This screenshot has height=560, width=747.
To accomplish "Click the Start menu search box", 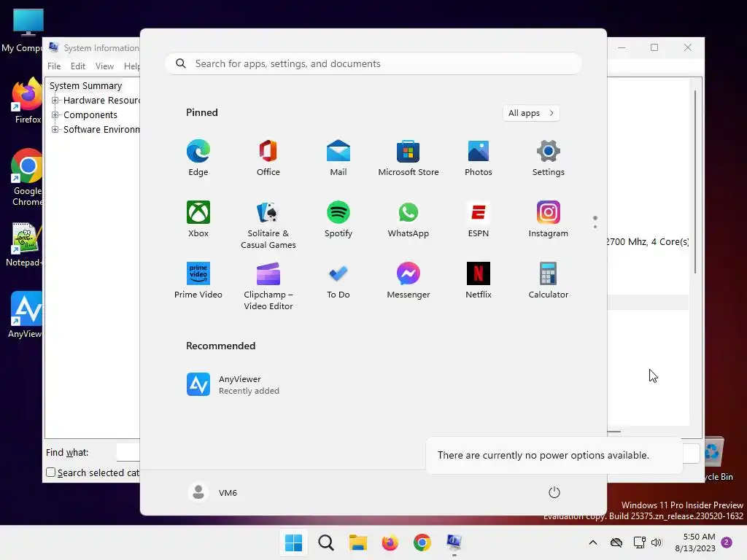I will click(x=373, y=64).
